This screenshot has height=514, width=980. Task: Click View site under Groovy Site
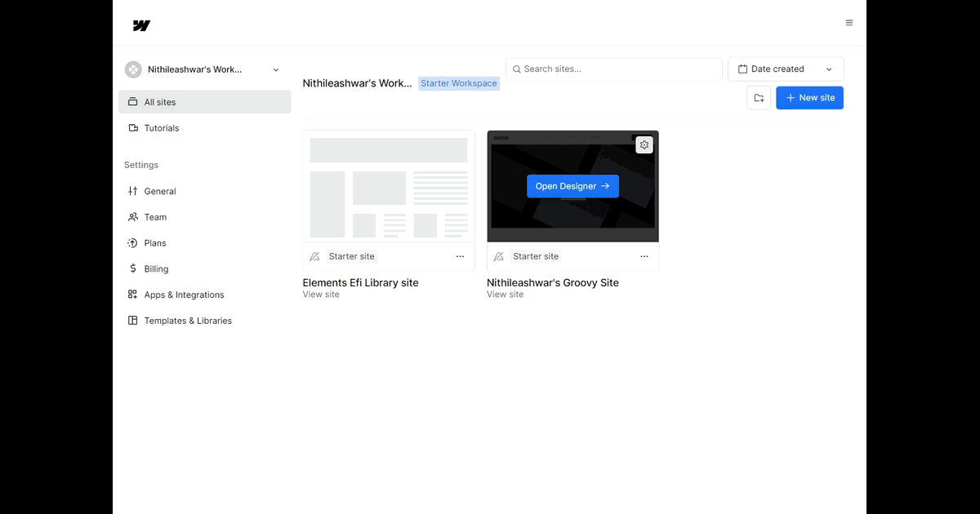[505, 295]
